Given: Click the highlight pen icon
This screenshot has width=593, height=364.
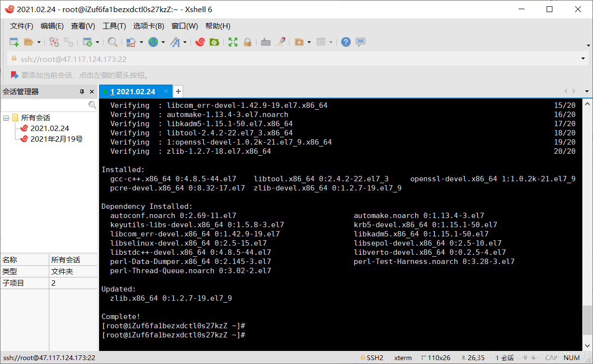Looking at the screenshot, I should 280,42.
